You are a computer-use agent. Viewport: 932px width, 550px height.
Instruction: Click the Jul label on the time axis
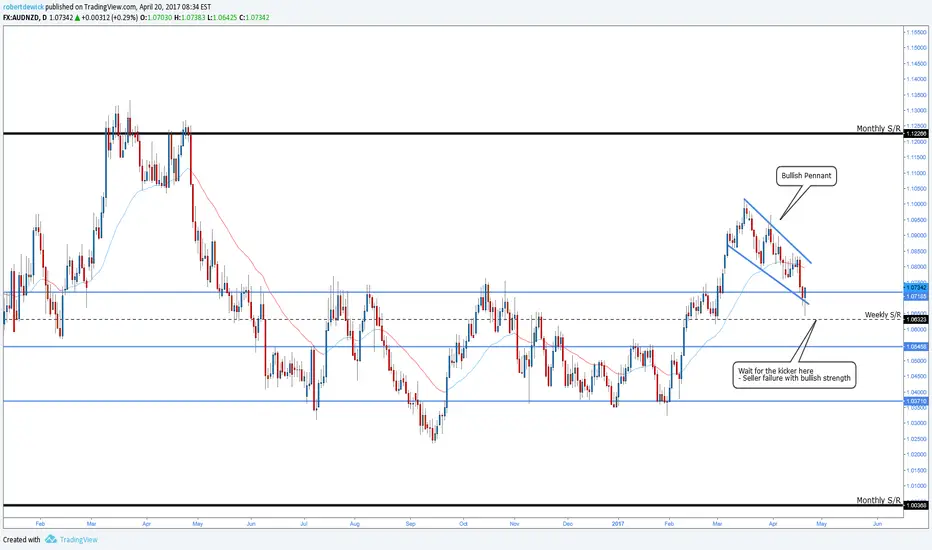click(304, 524)
